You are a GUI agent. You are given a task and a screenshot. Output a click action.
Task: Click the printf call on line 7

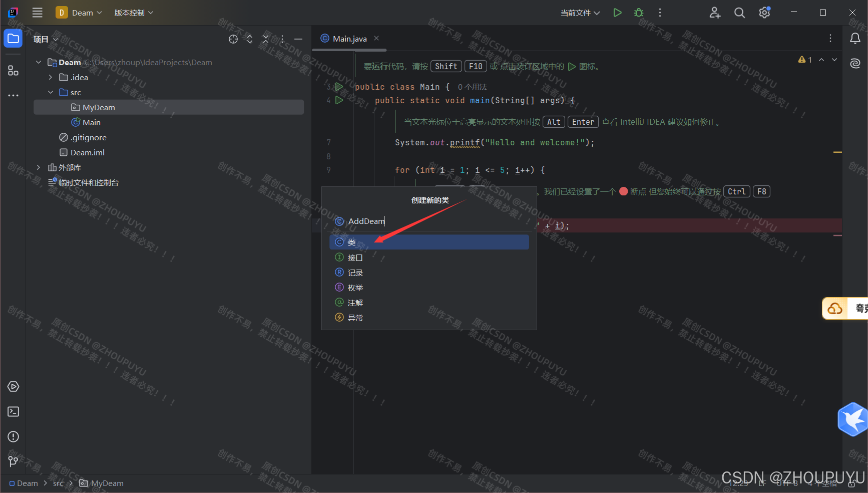(465, 142)
